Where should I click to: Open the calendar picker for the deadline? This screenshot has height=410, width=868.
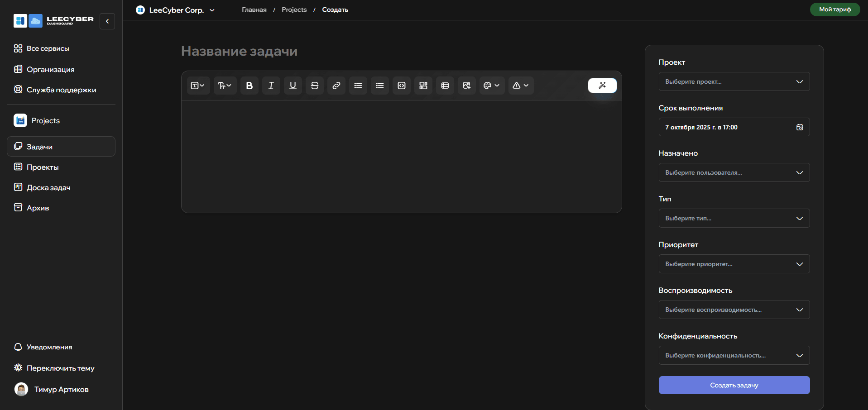[x=800, y=127]
